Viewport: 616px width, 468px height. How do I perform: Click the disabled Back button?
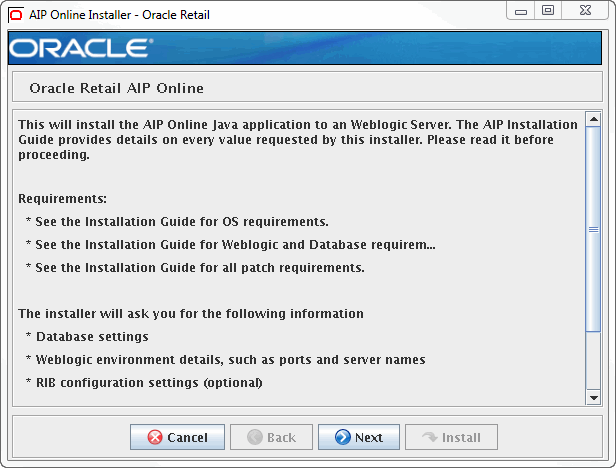tap(271, 437)
